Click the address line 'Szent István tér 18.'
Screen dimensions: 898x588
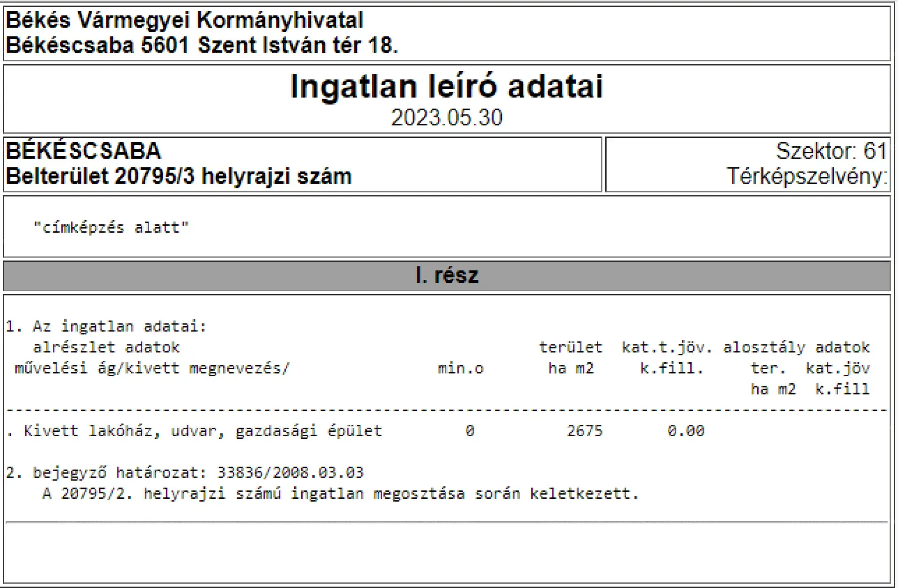297,46
